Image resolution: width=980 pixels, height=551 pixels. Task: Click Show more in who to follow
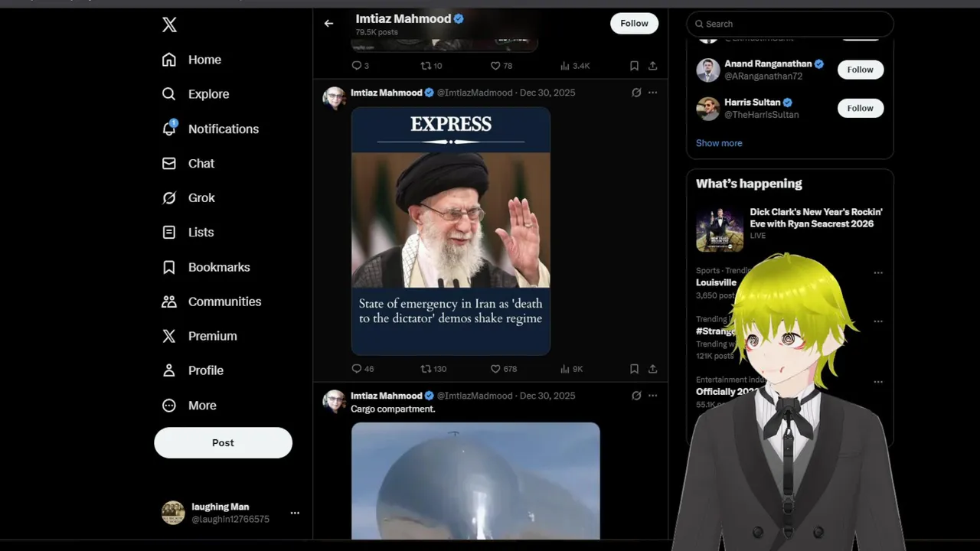click(x=719, y=143)
